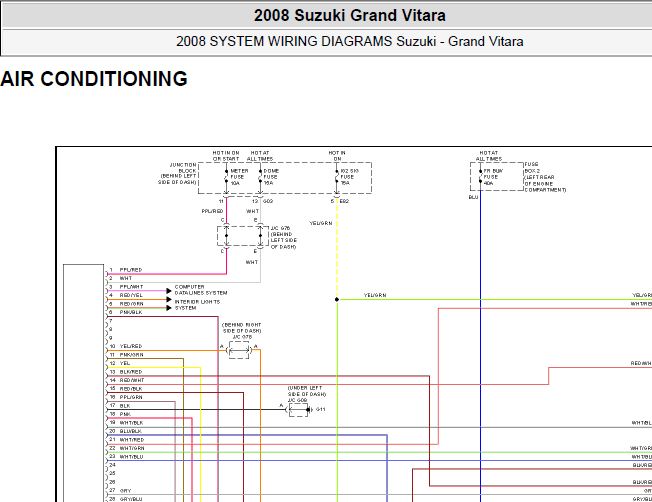Image resolution: width=652 pixels, height=502 pixels.
Task: Click the lower arrow before 'SYSTEM'
Action: (169, 308)
